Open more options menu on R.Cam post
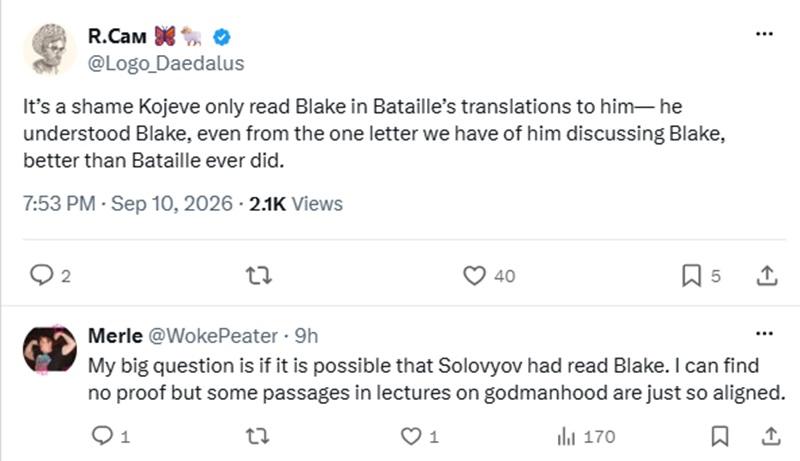 (764, 34)
